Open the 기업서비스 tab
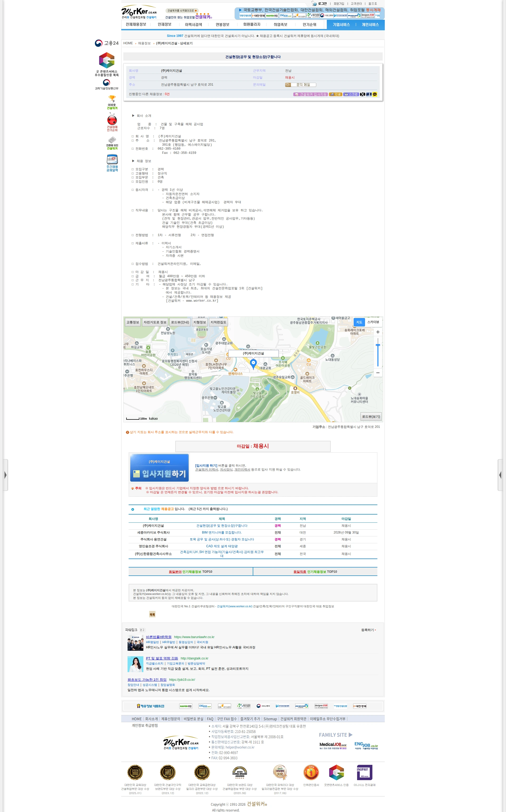The width and height of the screenshot is (506, 812). [x=341, y=25]
